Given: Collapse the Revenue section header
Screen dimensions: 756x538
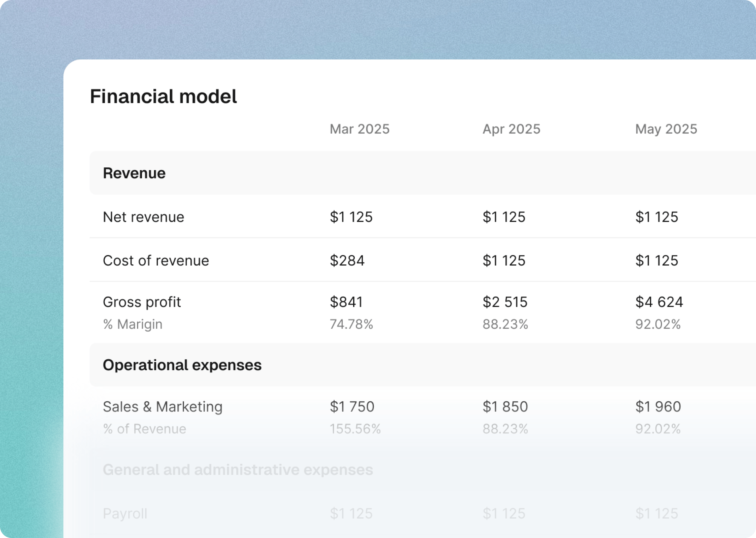Looking at the screenshot, I should (x=134, y=173).
